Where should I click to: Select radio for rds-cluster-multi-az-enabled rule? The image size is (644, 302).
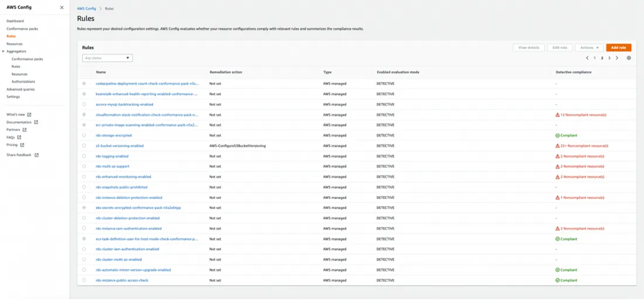[84, 259]
